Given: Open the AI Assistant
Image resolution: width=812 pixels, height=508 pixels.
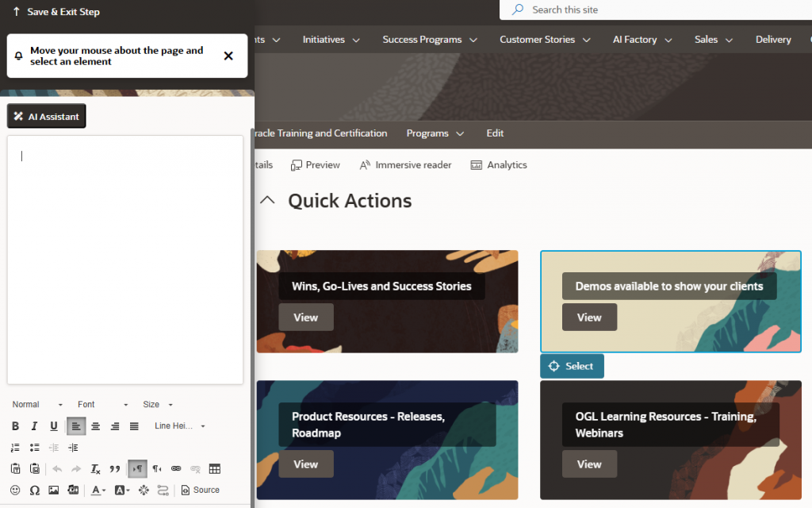Looking at the screenshot, I should coord(47,116).
